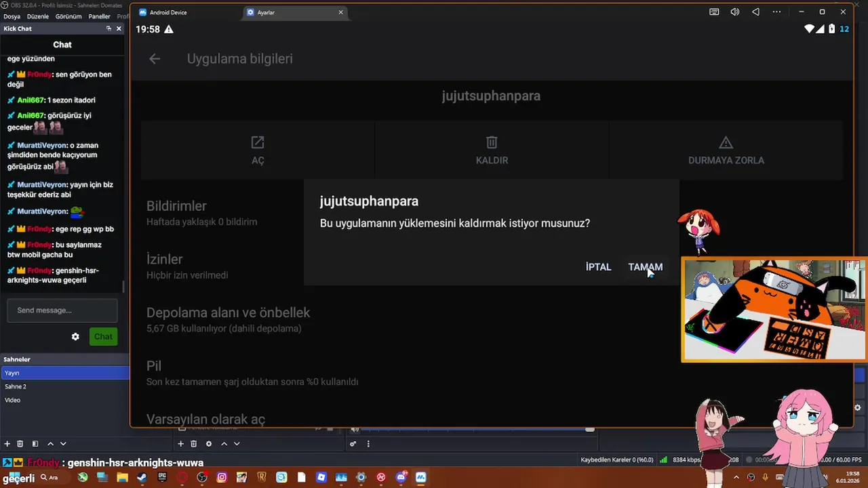The height and width of the screenshot is (488, 868).
Task: Go back using the arrow beside Uygulama bilgileri
Action: coord(155,59)
